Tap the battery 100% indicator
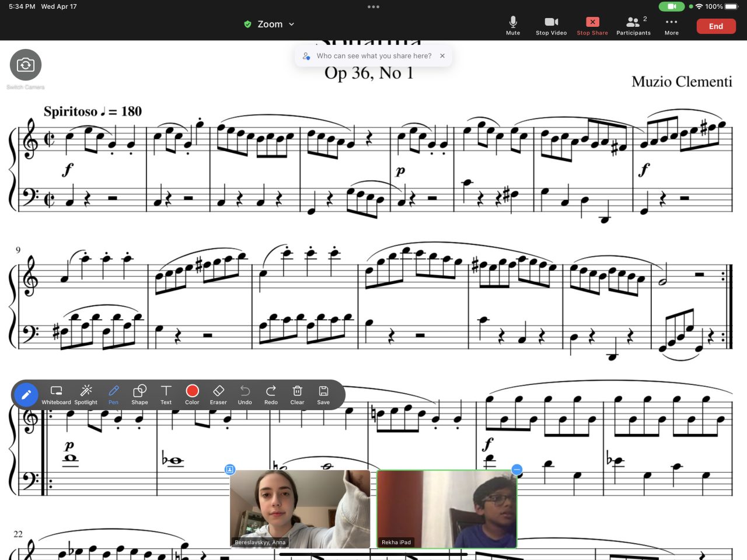The image size is (747, 560). coord(721,6)
